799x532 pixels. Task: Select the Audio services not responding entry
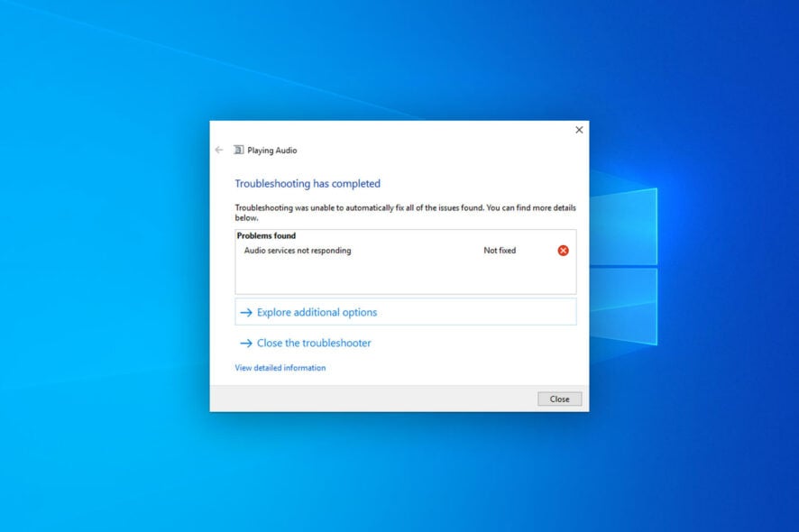[x=298, y=251]
